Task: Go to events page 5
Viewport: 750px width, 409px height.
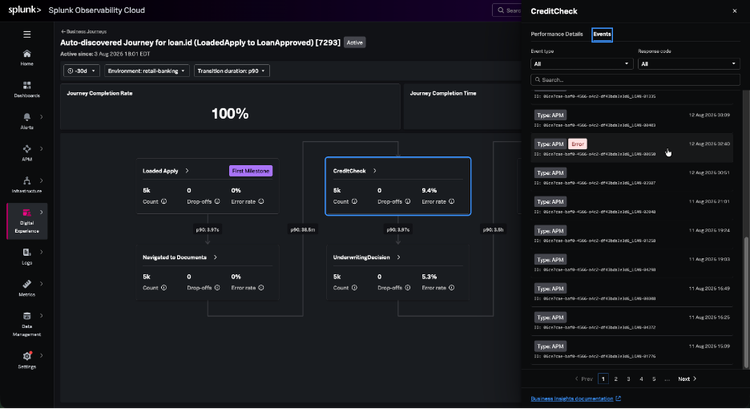Action: 654,379
